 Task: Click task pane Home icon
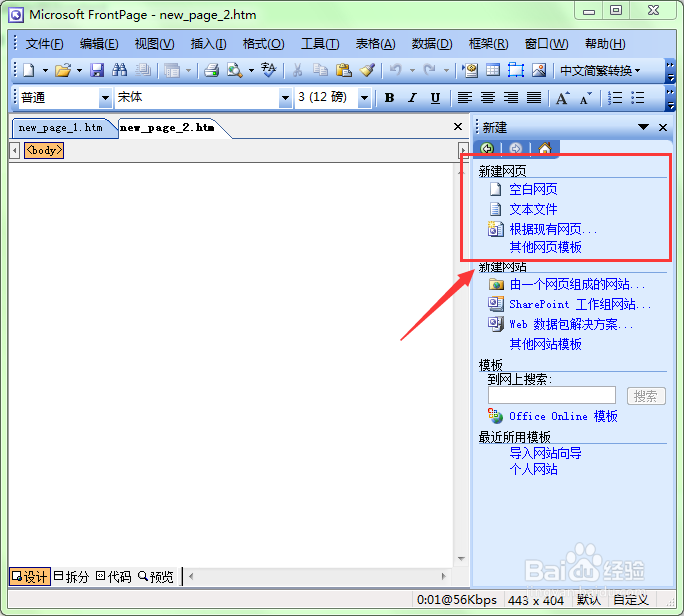[x=544, y=149]
